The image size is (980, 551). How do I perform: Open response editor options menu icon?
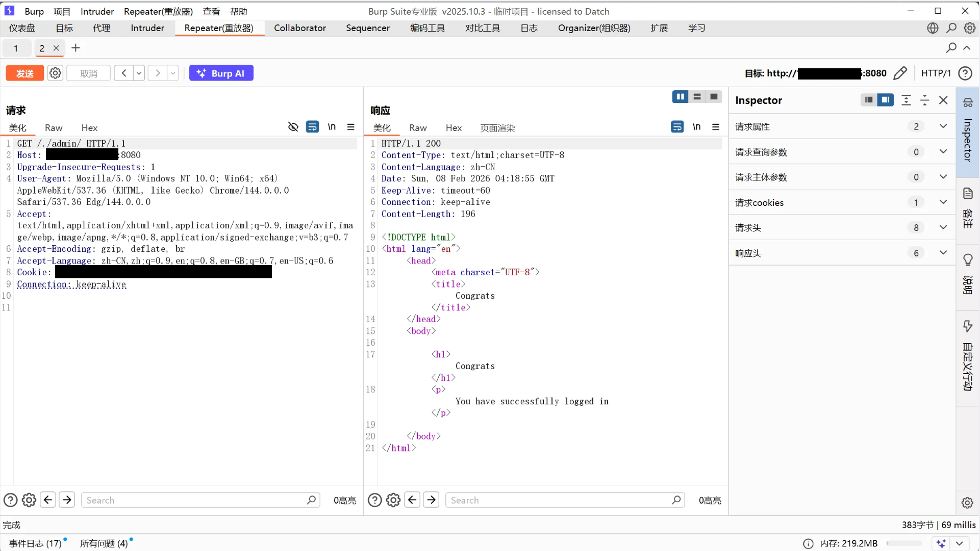[x=716, y=127]
